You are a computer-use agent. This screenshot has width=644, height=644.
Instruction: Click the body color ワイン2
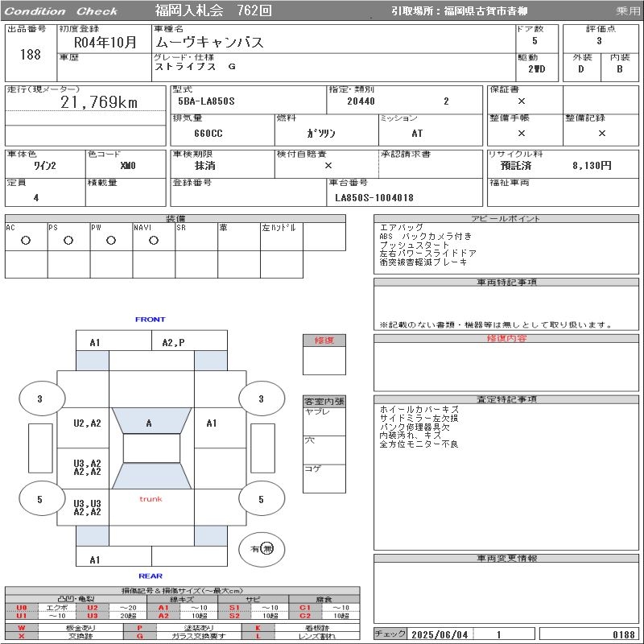click(45, 166)
